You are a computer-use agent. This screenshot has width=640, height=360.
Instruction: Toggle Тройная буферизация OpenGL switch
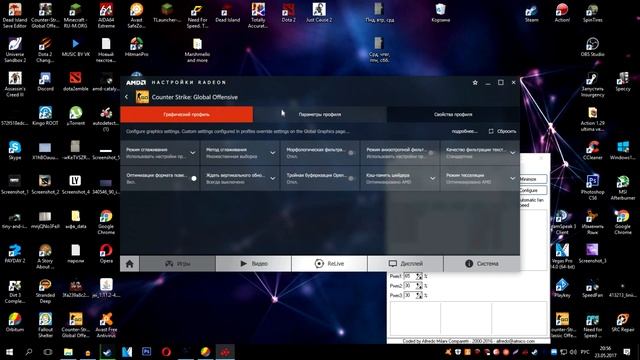point(351,178)
